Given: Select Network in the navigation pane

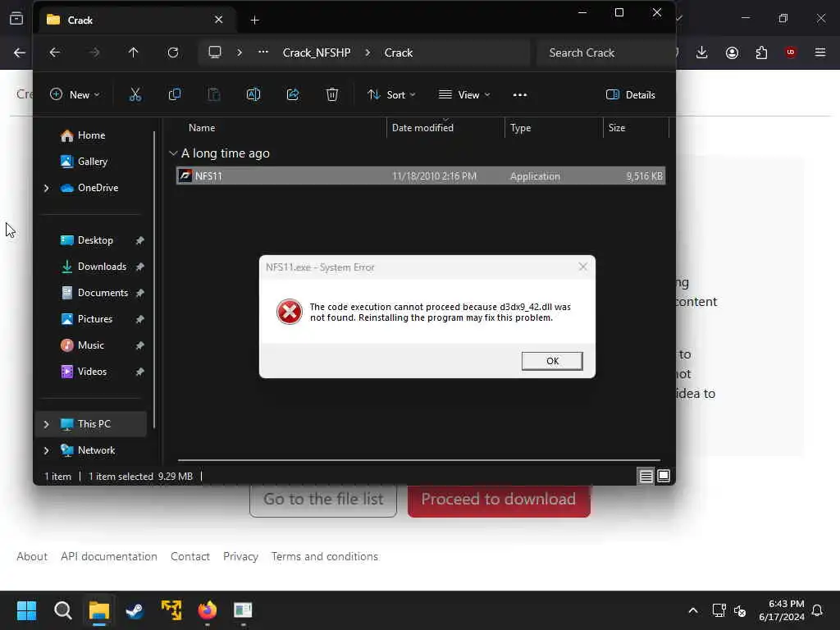Looking at the screenshot, I should point(96,450).
